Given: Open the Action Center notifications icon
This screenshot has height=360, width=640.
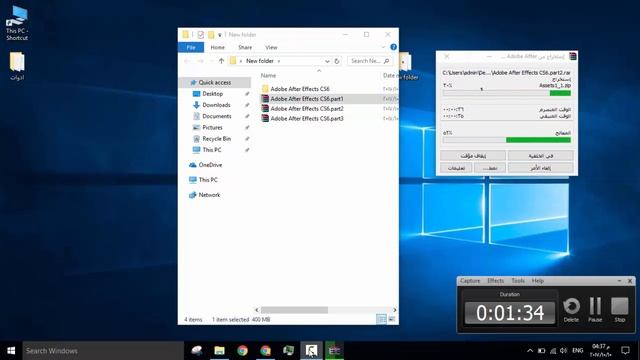Looking at the screenshot, I should coord(625,351).
